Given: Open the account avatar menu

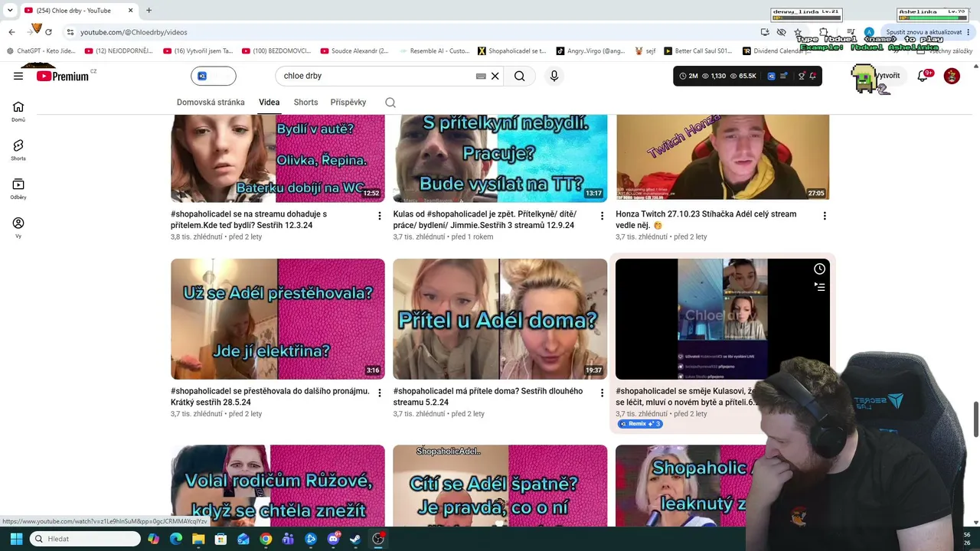Looking at the screenshot, I should coord(952,76).
